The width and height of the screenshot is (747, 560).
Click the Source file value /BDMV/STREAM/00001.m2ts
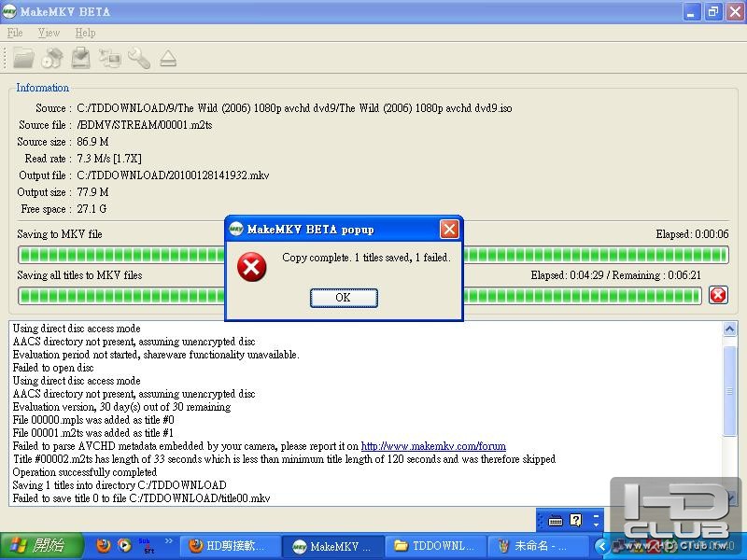point(145,125)
